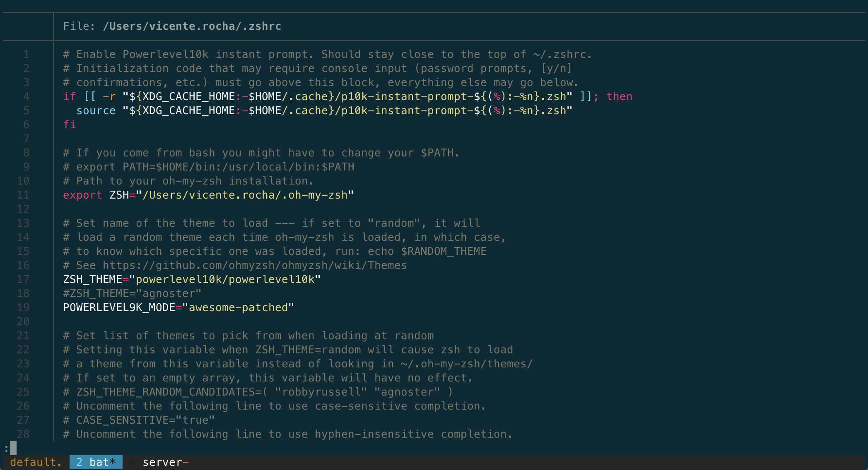Click the "powerlevel10k/powerlevel10k" theme value
Viewport: 868px width, 470px height.
[x=225, y=279]
